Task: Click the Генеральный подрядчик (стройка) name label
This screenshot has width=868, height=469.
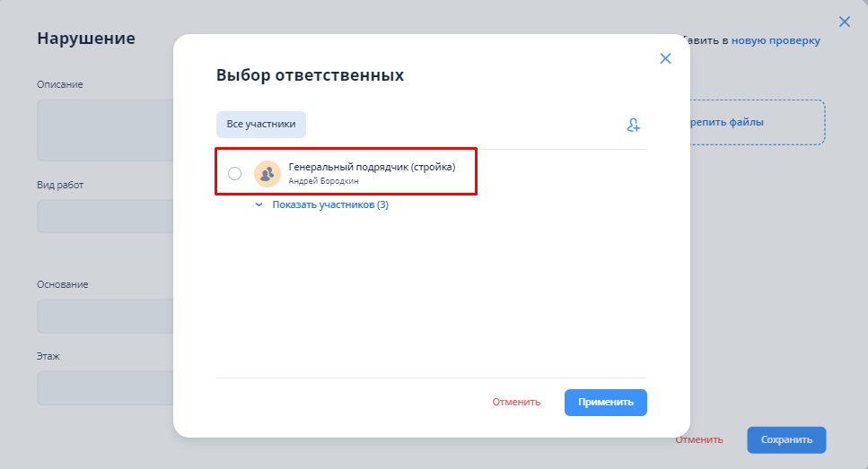Action: (372, 167)
